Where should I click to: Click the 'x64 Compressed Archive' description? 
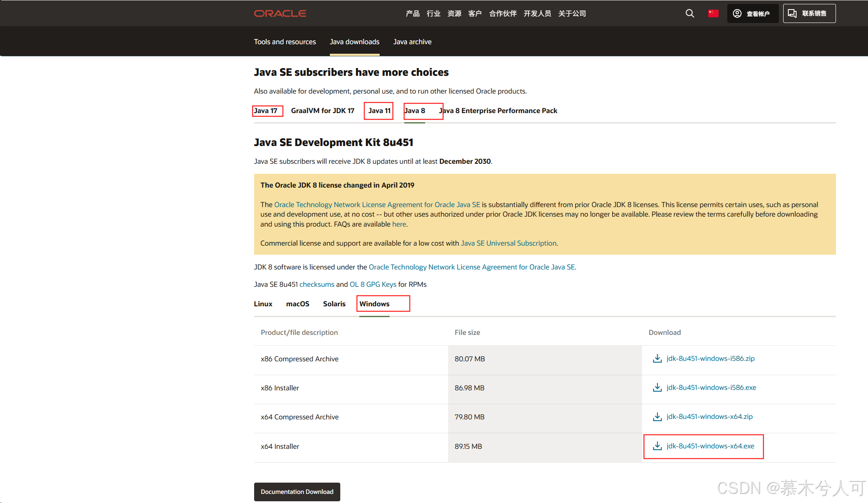tap(300, 417)
